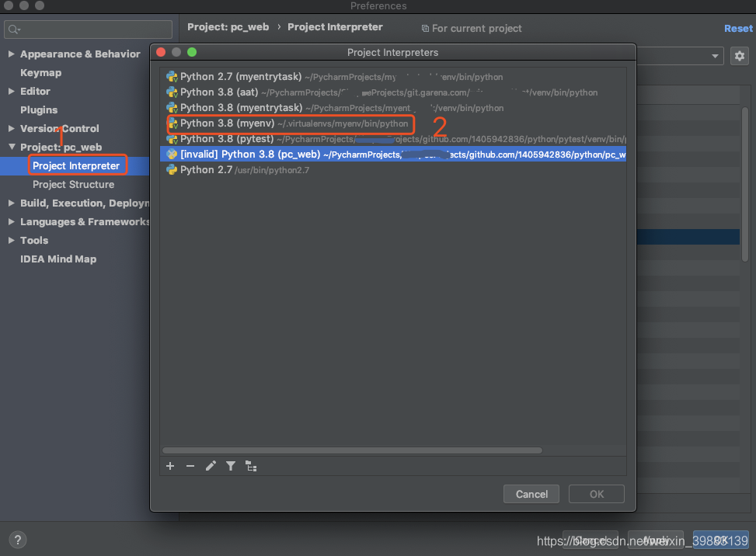Open the project interpreter dropdown arrow
Image resolution: width=756 pixels, height=556 pixels.
[715, 57]
